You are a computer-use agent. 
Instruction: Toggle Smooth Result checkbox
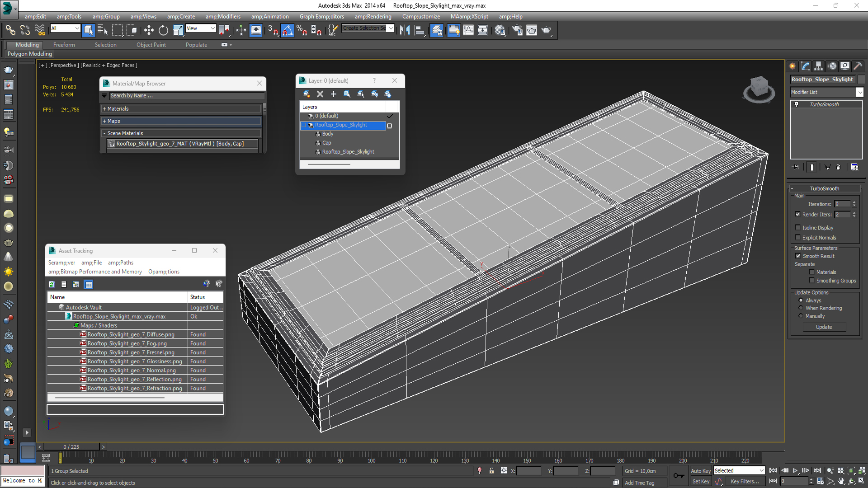pos(798,256)
